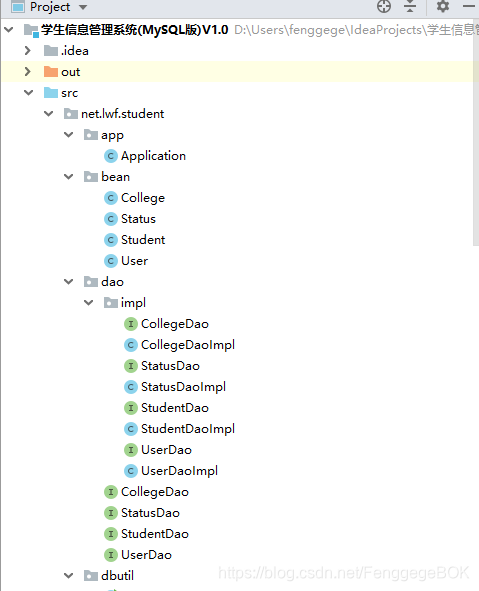Screen dimensions: 479x591
Task: Expand the .idea folder arrow
Action: pos(27,51)
